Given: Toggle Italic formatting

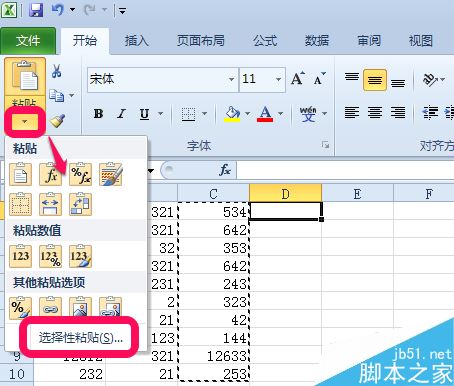Looking at the screenshot, I should [121, 114].
